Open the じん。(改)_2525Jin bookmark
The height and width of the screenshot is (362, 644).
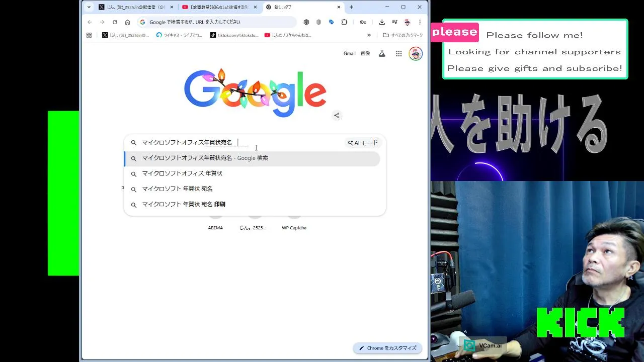click(126, 35)
